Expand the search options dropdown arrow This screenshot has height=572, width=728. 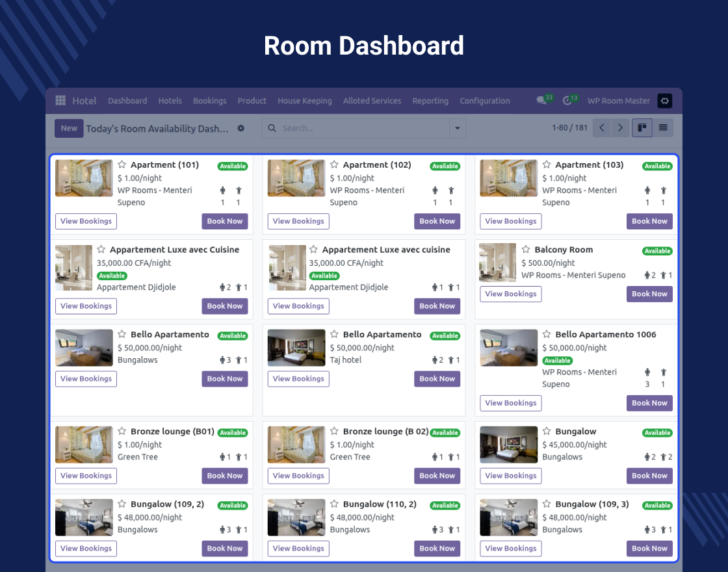click(458, 129)
